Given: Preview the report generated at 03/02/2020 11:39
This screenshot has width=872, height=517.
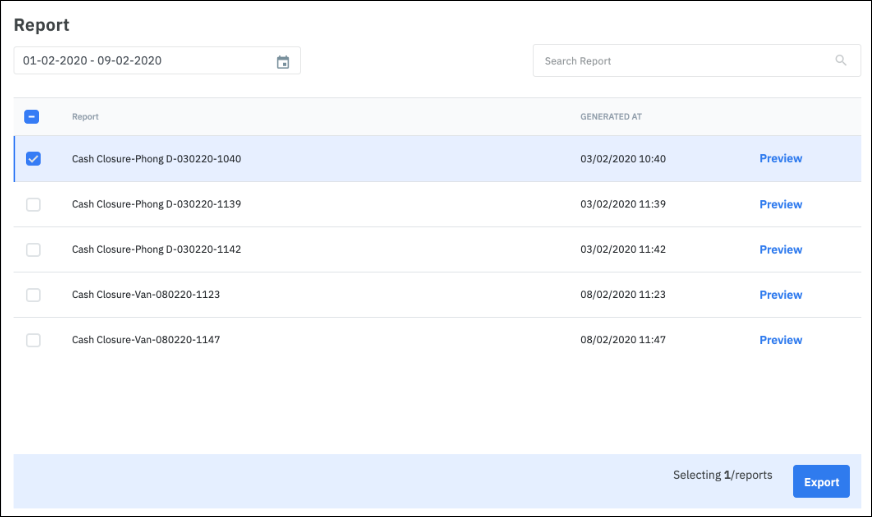Looking at the screenshot, I should pos(780,205).
